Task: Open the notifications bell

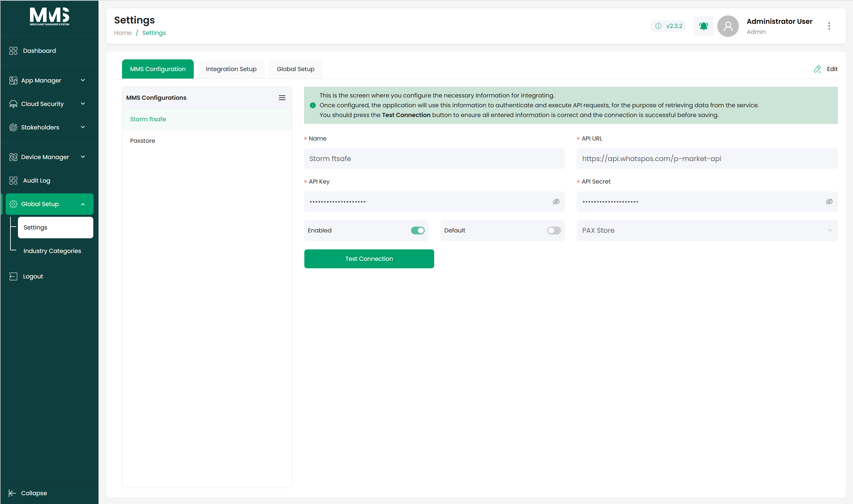Action: coord(704,26)
